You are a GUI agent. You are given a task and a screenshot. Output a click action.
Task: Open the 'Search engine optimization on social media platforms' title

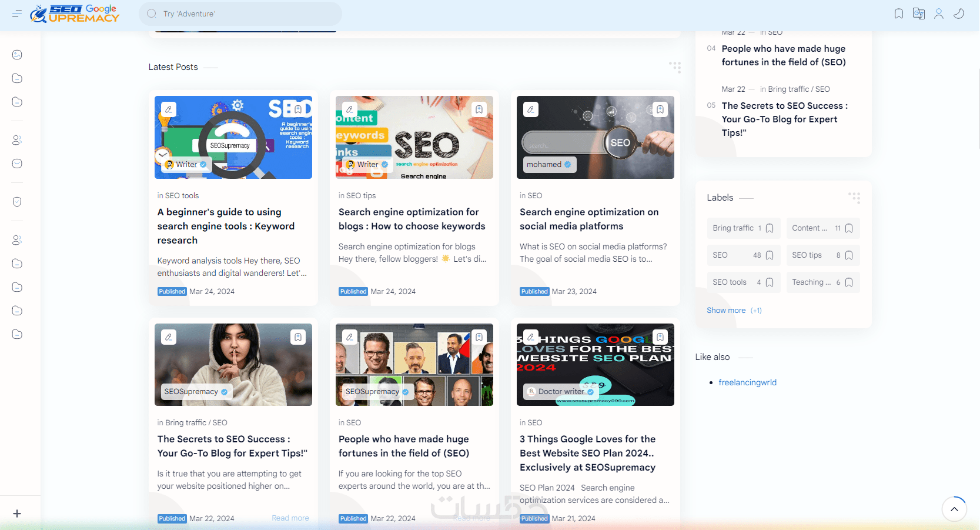click(589, 219)
